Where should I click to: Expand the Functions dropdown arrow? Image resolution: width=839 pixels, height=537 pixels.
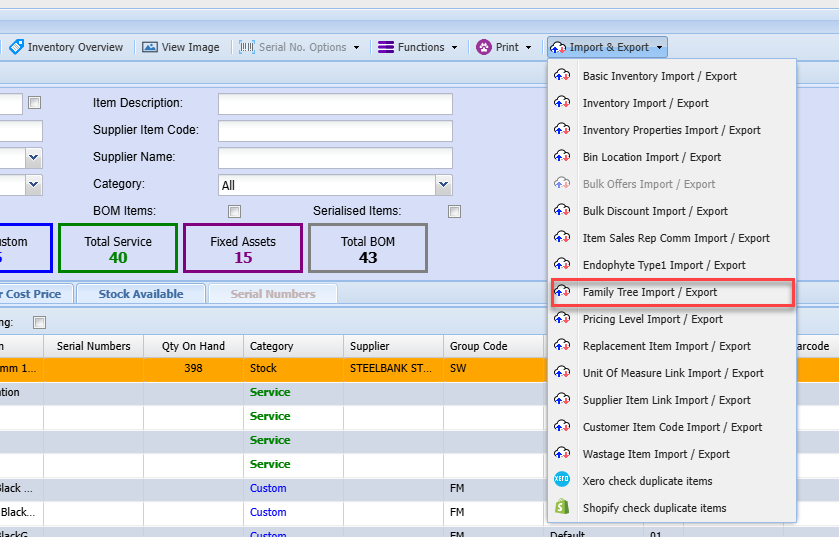tap(454, 47)
